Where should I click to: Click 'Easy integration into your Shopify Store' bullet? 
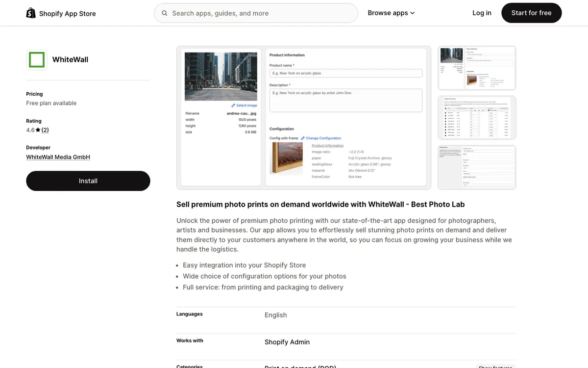click(245, 265)
